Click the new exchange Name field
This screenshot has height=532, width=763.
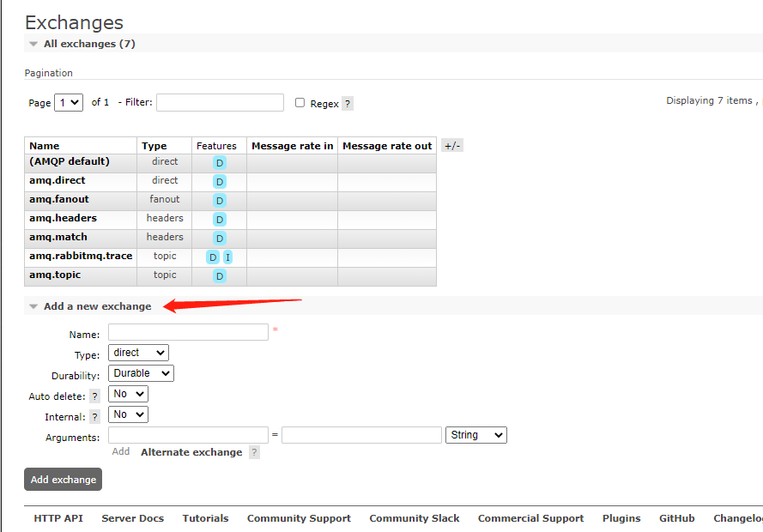coord(188,332)
